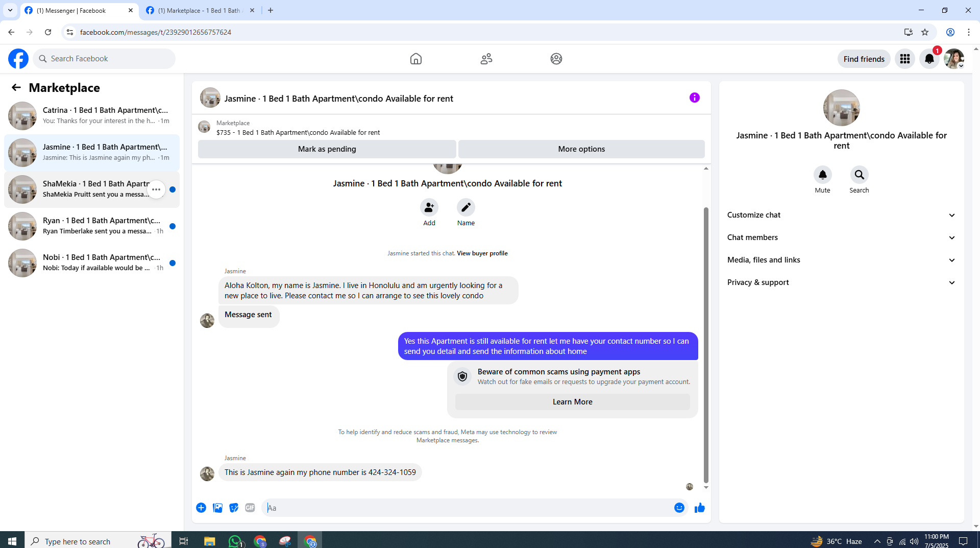980x548 pixels.
Task: Attach a file with the photo icon
Action: click(217, 508)
